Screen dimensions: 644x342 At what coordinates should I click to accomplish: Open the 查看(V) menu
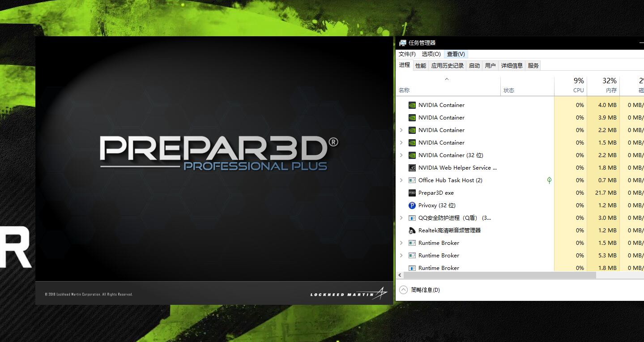(456, 54)
